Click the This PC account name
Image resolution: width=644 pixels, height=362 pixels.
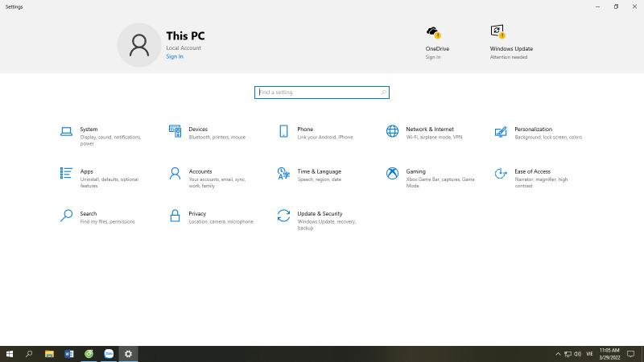point(185,36)
